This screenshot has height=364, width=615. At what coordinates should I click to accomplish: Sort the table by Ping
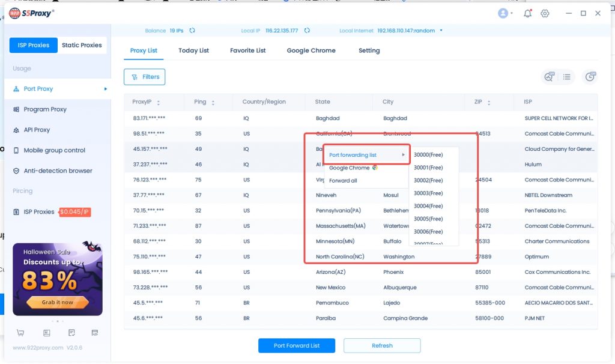(x=213, y=102)
